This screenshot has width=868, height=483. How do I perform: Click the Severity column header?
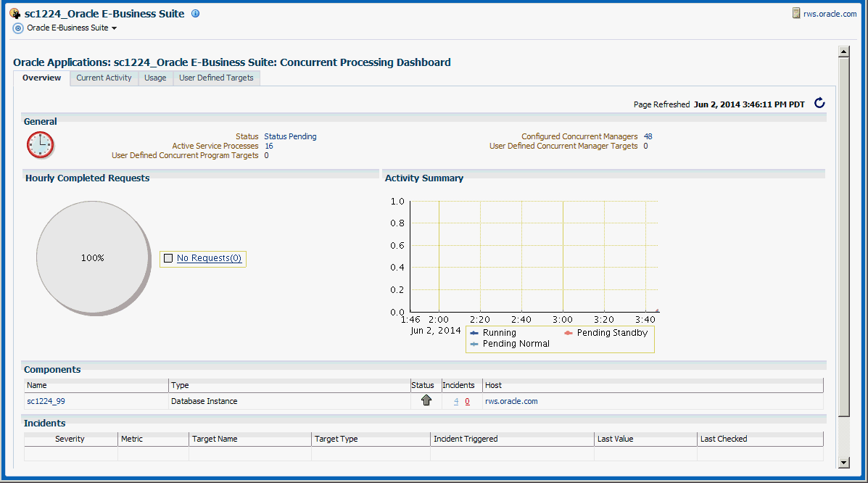pyautogui.click(x=71, y=439)
